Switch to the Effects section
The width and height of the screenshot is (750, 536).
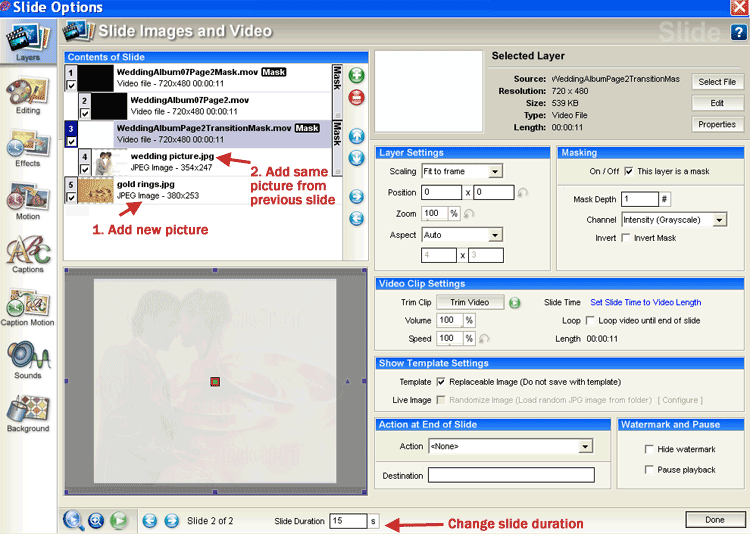(28, 149)
